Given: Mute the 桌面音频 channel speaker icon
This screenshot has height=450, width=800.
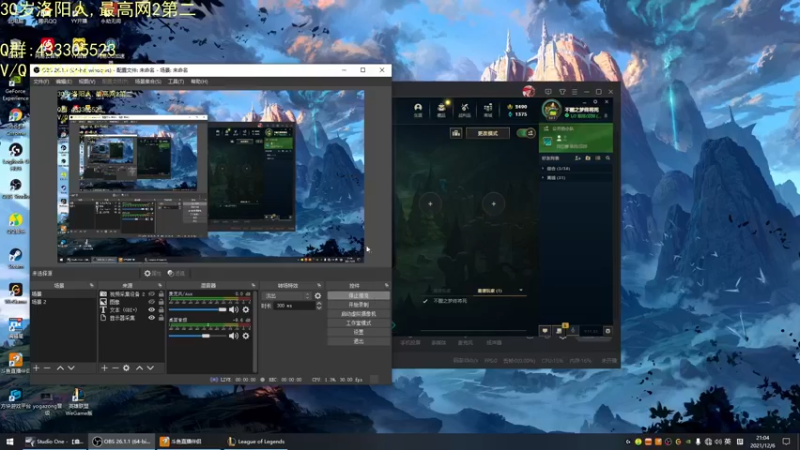Looking at the screenshot, I should click(x=234, y=336).
